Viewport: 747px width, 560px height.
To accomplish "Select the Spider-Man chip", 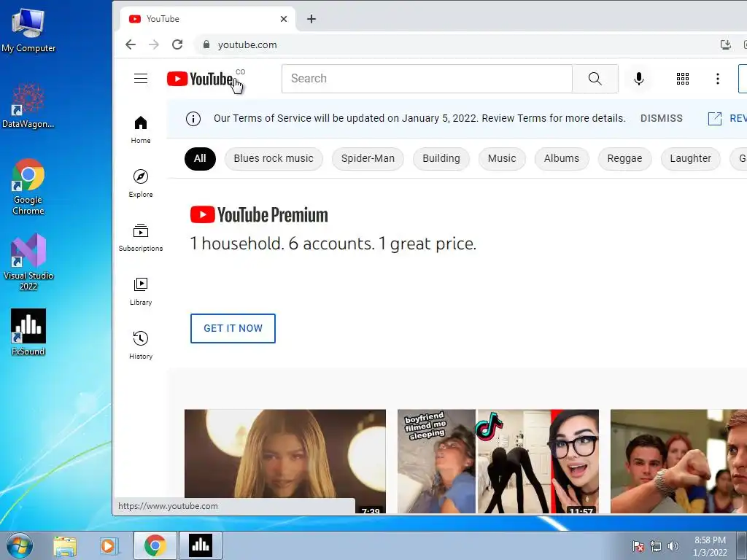I will point(368,158).
